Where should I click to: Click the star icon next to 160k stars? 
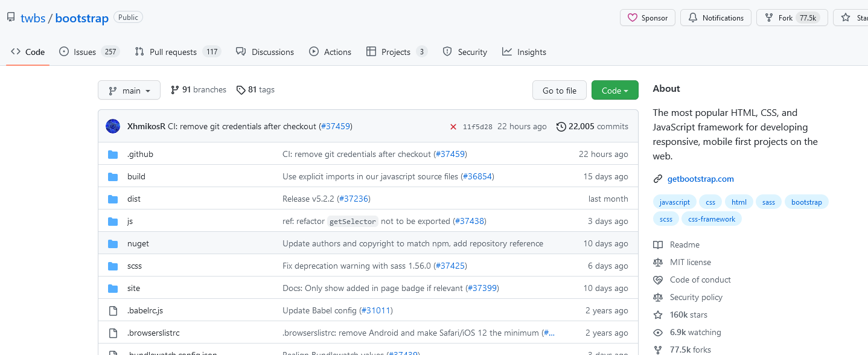point(658,315)
